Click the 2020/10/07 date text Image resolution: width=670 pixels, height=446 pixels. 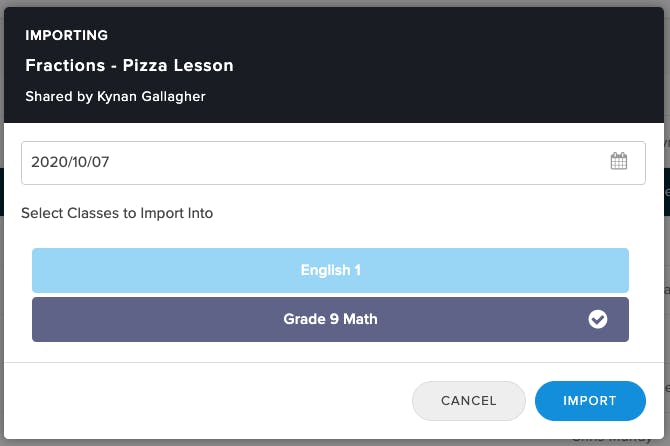[x=70, y=162]
